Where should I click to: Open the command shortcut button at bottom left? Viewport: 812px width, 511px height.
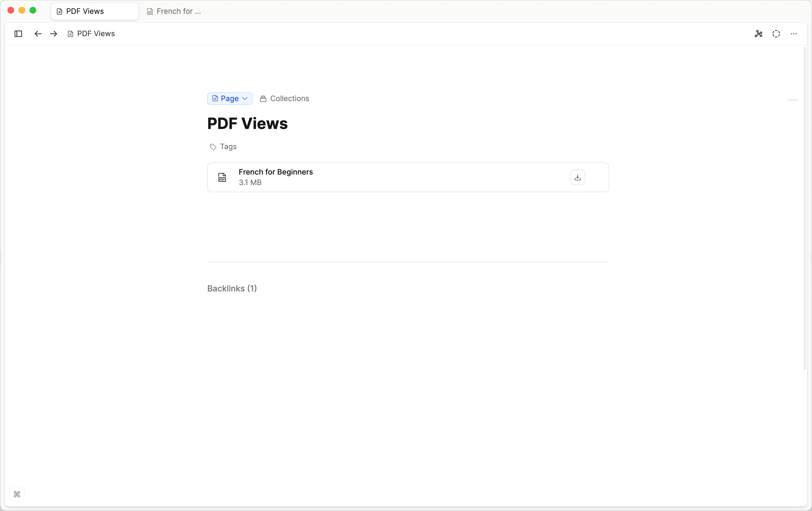click(x=17, y=494)
